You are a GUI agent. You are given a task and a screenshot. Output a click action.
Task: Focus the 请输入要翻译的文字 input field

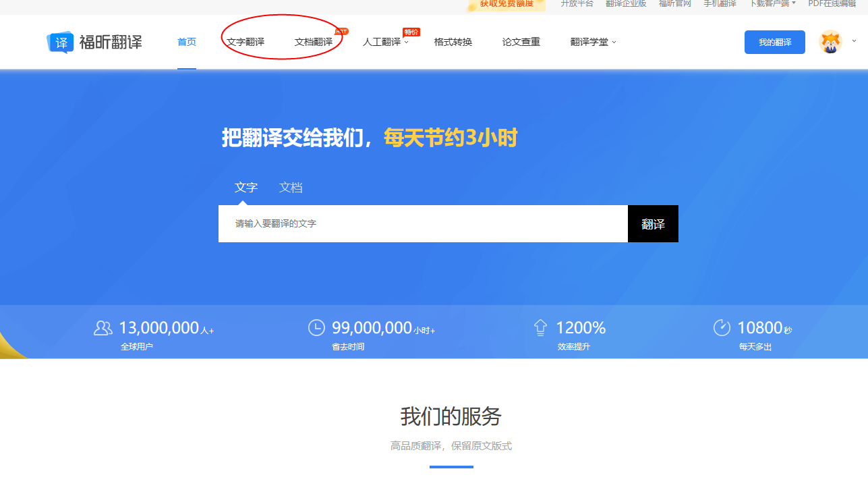423,223
